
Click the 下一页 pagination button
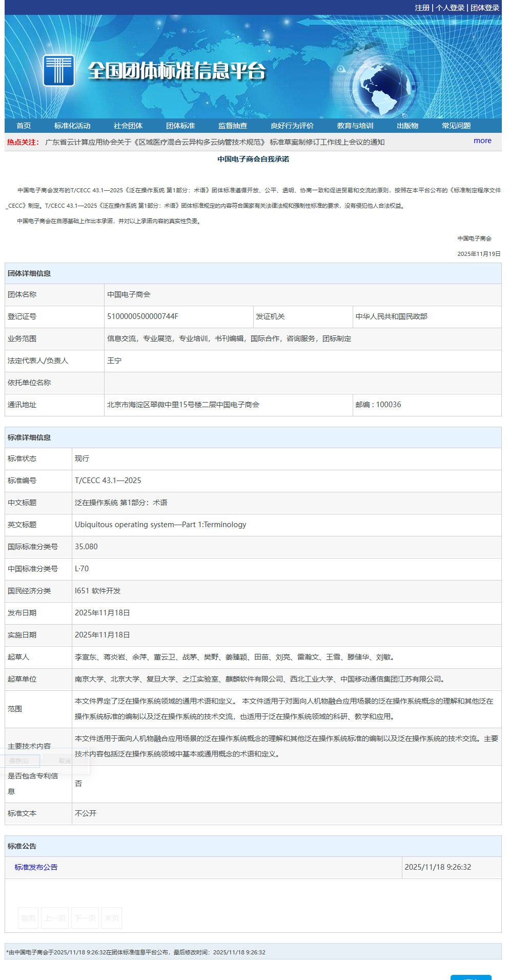85,918
